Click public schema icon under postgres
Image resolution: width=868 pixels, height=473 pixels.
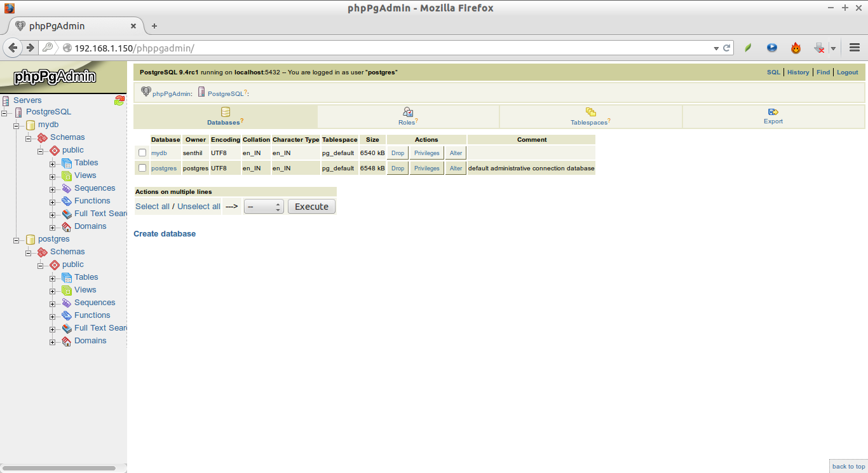pyautogui.click(x=55, y=264)
